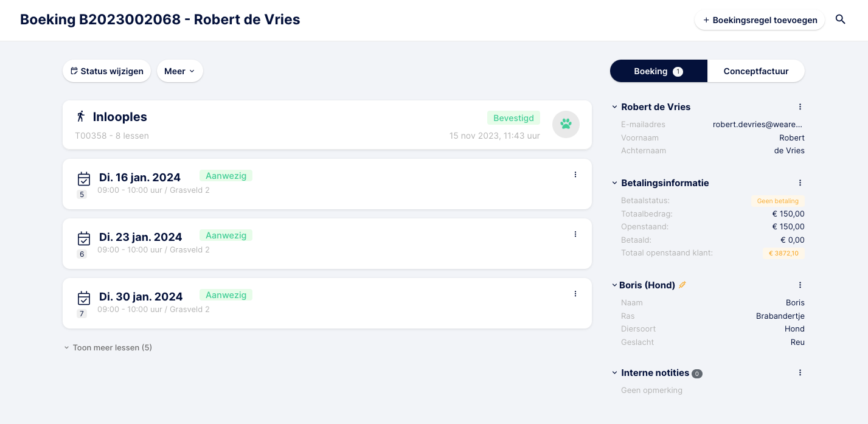The height and width of the screenshot is (424, 868).
Task: Open kebab menu for 16 jan. 2024 lesson
Action: (575, 175)
